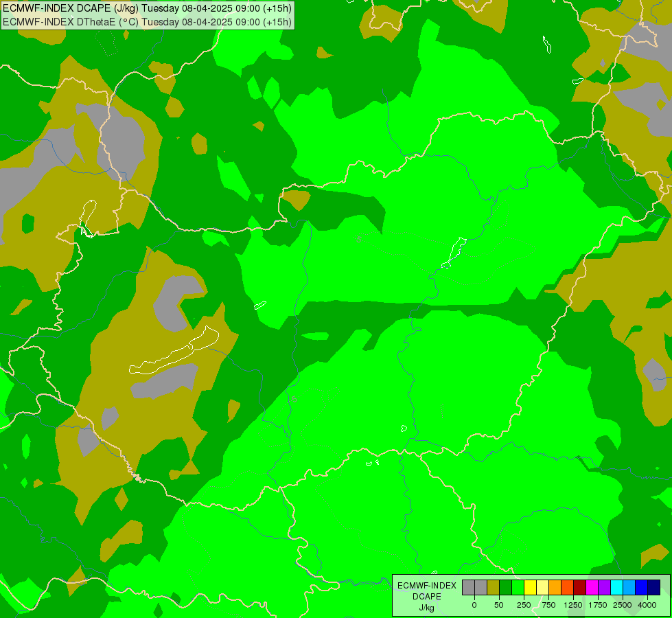Screen dimensions: 672x618
Task: Click the legend unit J/kg
Action: 427,608
